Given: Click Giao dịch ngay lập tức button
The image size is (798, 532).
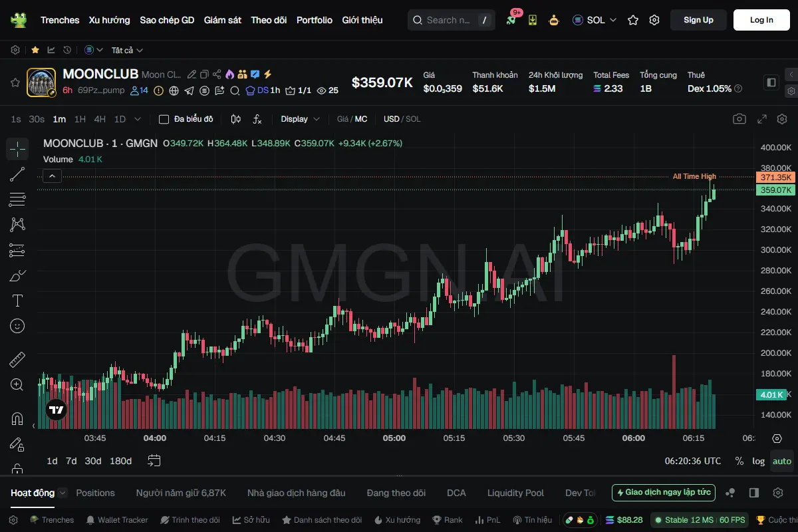Looking at the screenshot, I should click(664, 493).
